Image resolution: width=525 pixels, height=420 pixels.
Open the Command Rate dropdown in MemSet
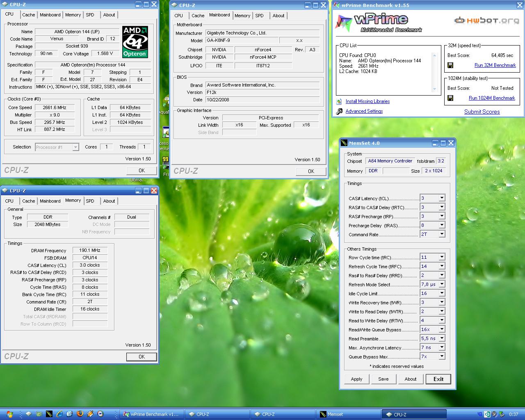[442, 234]
